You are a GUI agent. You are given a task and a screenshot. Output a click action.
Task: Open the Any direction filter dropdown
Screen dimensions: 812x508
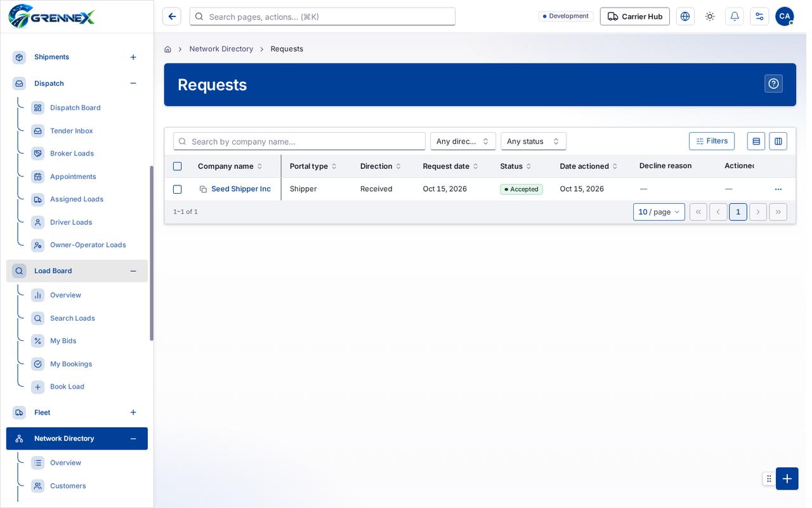[x=463, y=141]
